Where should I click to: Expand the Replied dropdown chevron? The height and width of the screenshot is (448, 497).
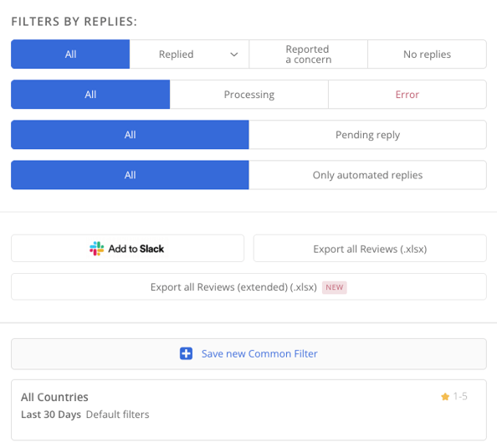tap(234, 54)
